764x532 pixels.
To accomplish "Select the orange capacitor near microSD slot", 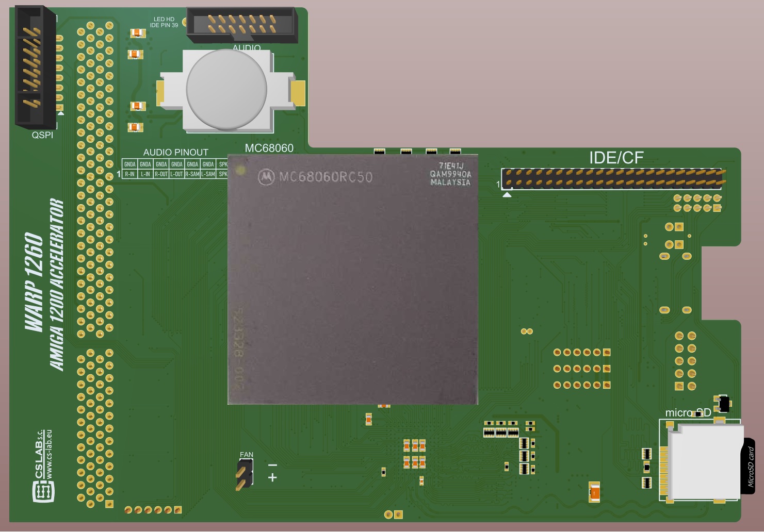I will [x=594, y=493].
